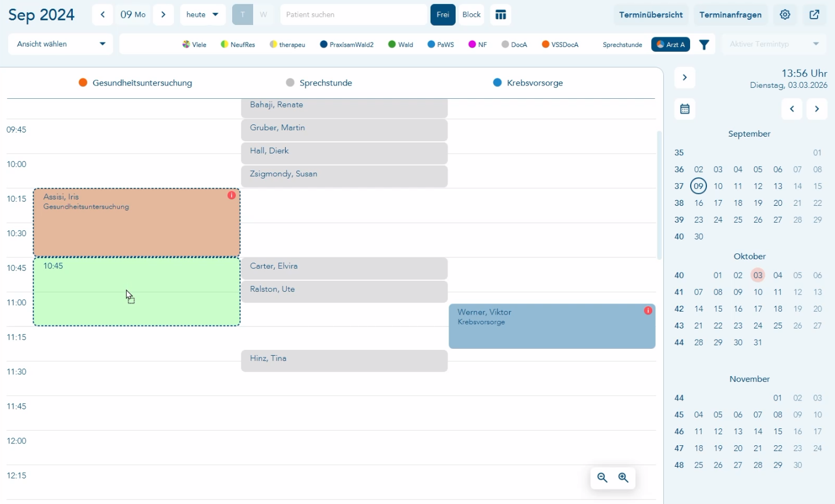
Task: Go to next day with the arrow
Action: (x=164, y=15)
